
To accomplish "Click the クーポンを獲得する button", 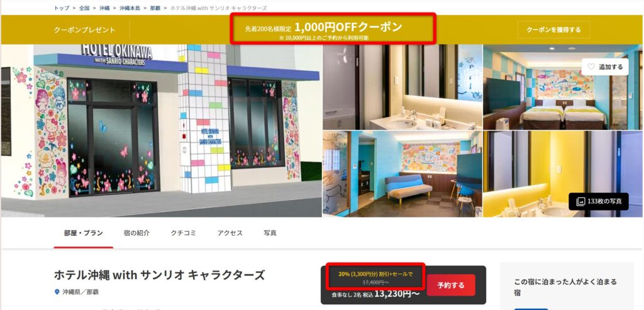I will pos(553,30).
